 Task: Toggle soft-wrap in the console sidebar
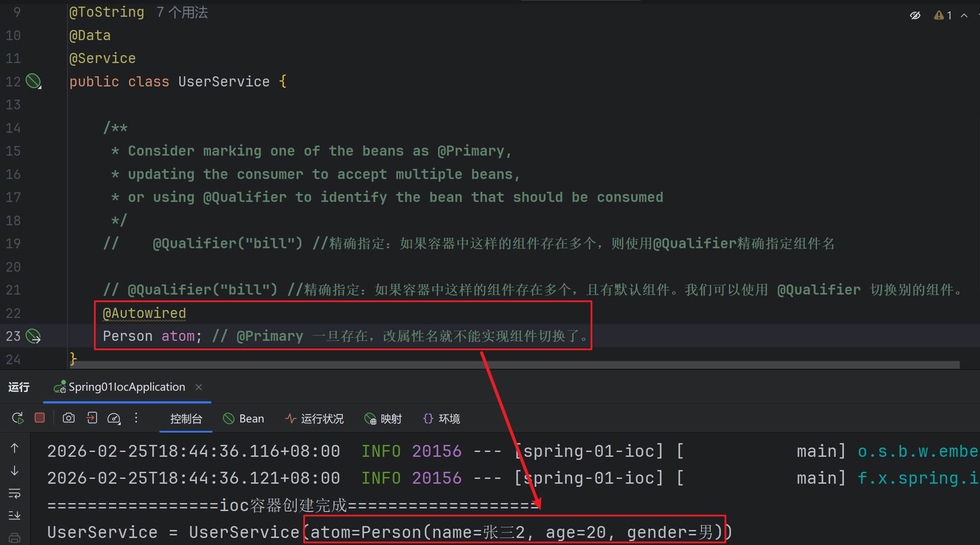[15, 493]
